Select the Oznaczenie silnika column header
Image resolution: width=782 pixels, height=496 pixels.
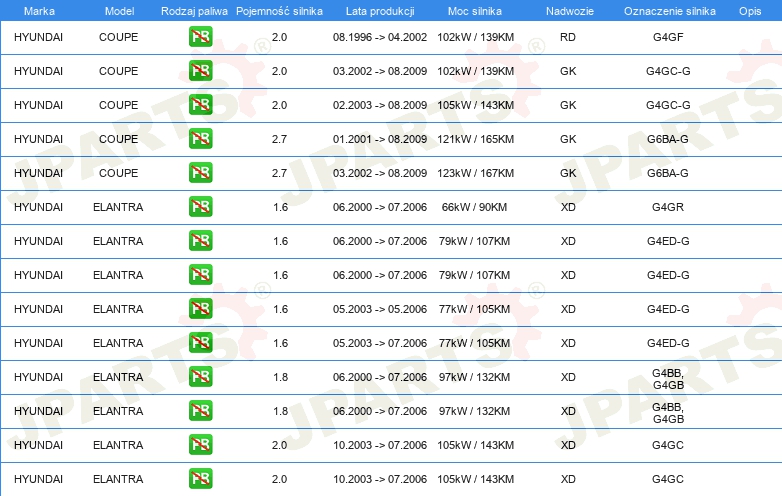[667, 10]
